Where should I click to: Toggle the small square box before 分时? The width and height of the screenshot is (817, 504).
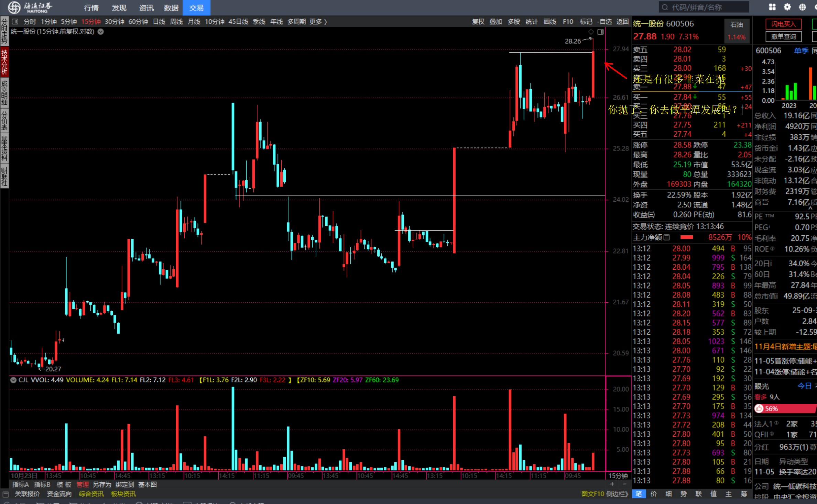[15, 22]
